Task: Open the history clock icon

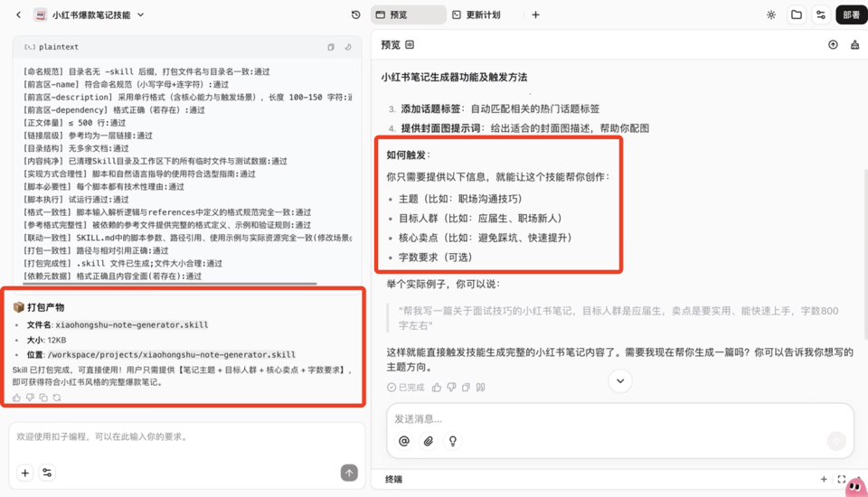Action: (x=356, y=15)
